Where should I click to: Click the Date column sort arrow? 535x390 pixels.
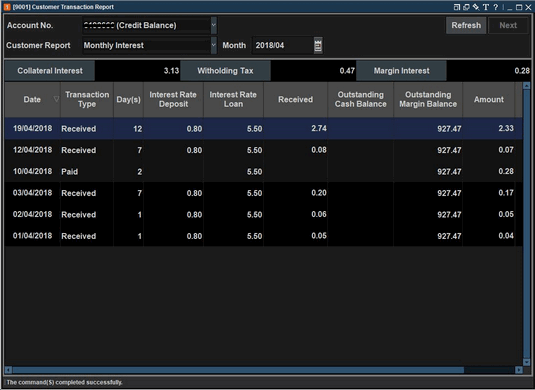point(56,99)
